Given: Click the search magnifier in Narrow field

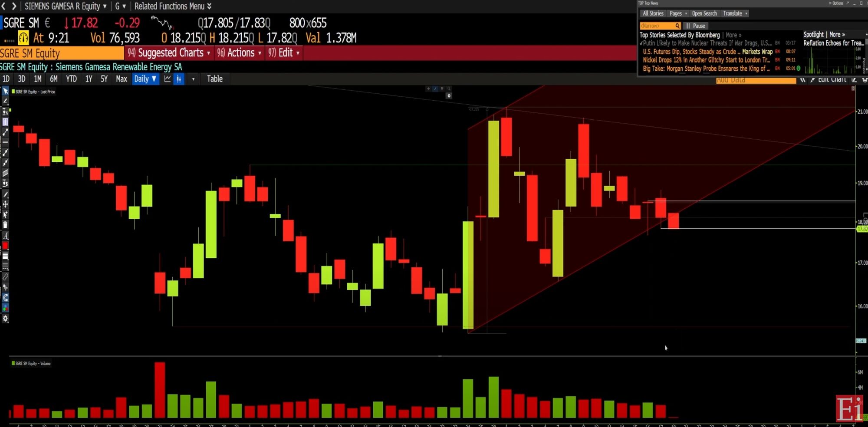Looking at the screenshot, I should 677,26.
